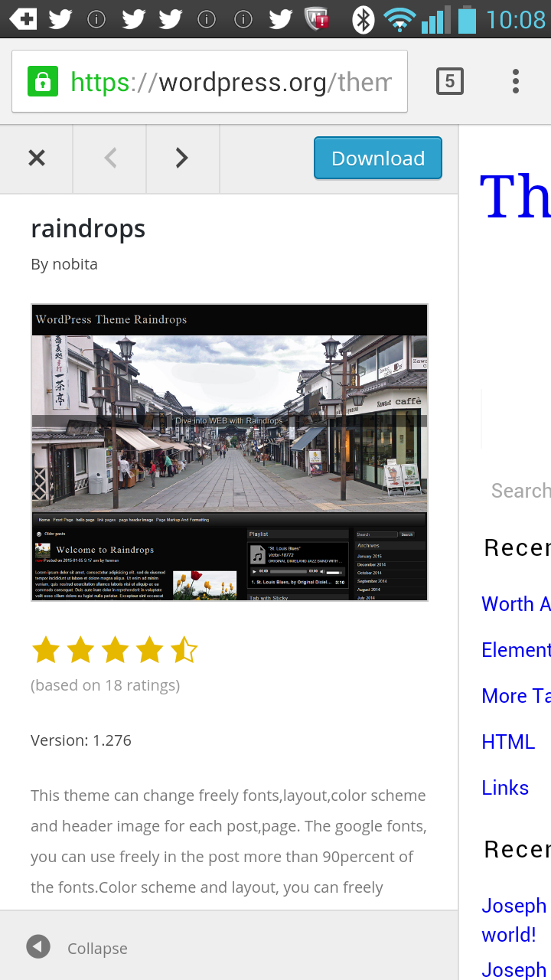Tap the battery status icon

click(x=467, y=19)
